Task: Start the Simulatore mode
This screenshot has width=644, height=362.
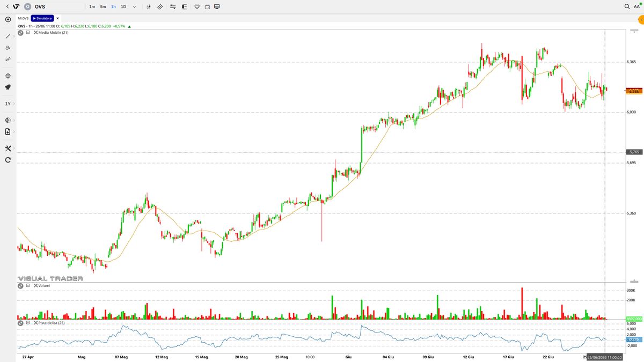Action: (42, 18)
